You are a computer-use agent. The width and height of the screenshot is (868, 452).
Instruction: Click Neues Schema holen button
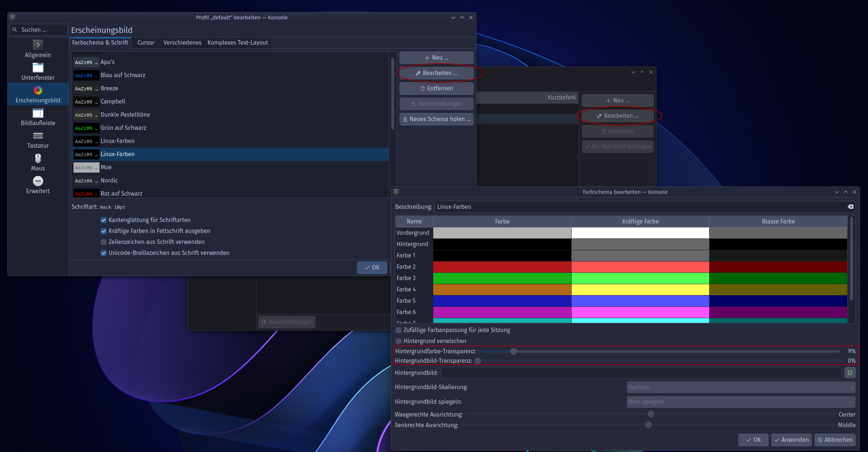click(436, 119)
